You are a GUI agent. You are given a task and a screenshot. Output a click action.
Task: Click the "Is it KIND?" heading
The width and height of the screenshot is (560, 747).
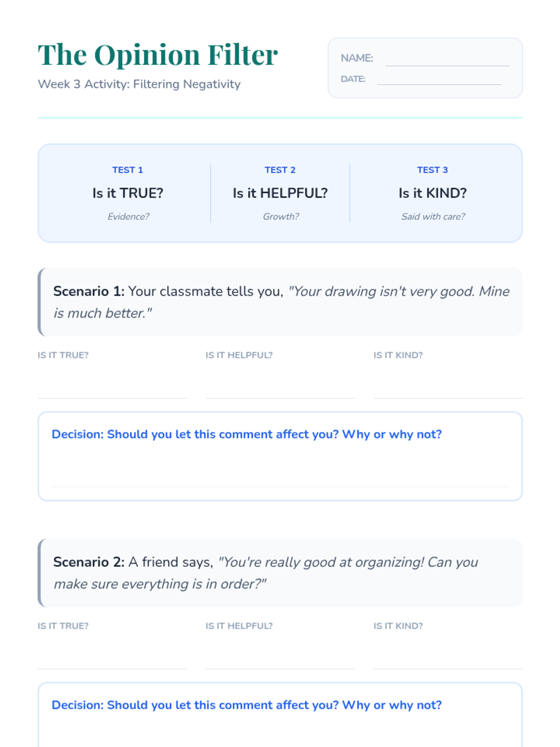point(433,193)
